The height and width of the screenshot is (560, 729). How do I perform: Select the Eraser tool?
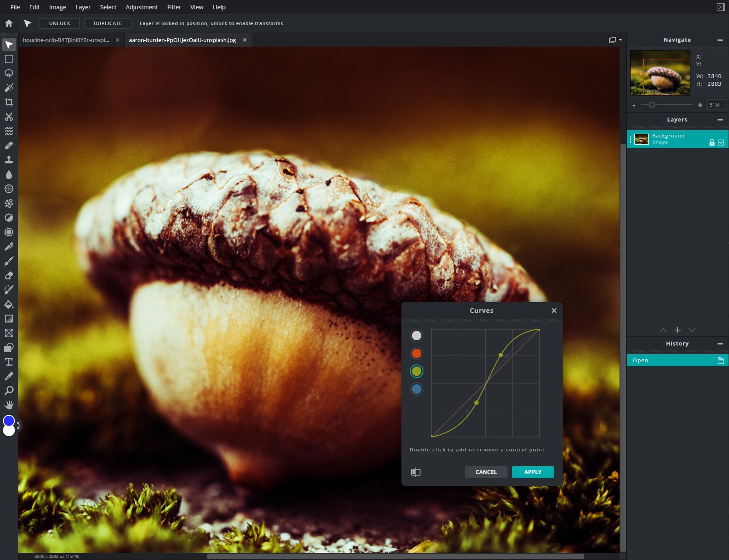click(x=8, y=275)
